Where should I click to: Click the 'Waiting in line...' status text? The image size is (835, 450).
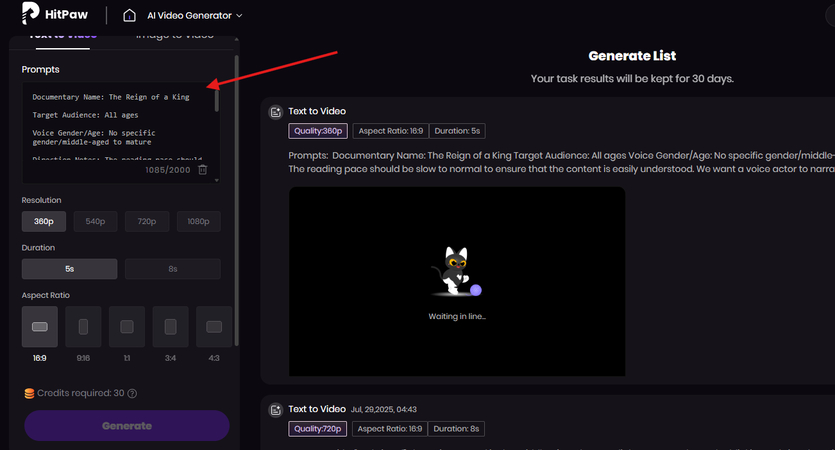pyautogui.click(x=457, y=316)
